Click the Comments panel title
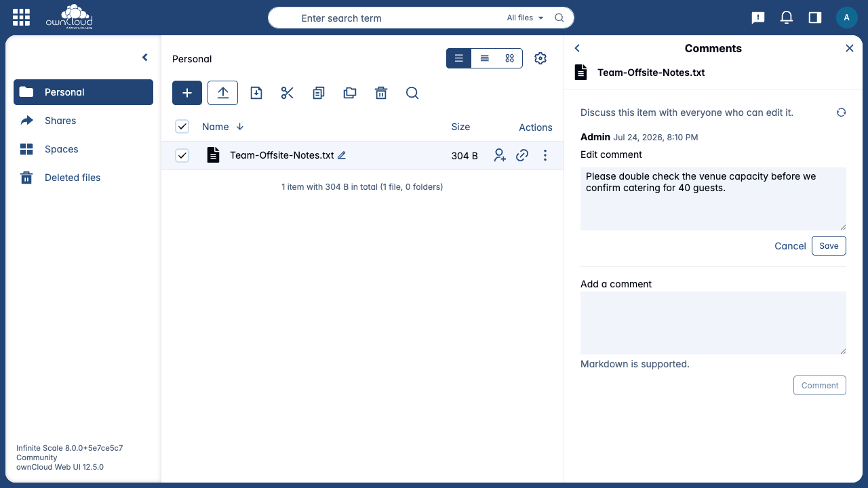 click(x=713, y=48)
